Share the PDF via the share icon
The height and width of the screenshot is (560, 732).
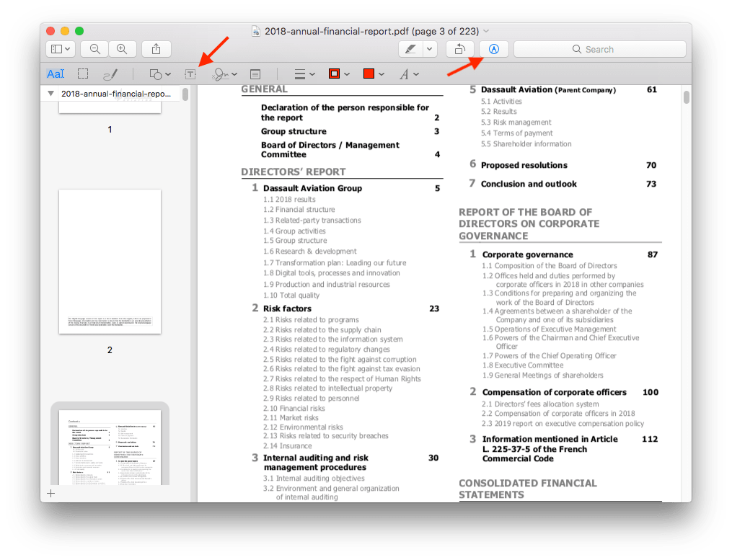tap(156, 48)
